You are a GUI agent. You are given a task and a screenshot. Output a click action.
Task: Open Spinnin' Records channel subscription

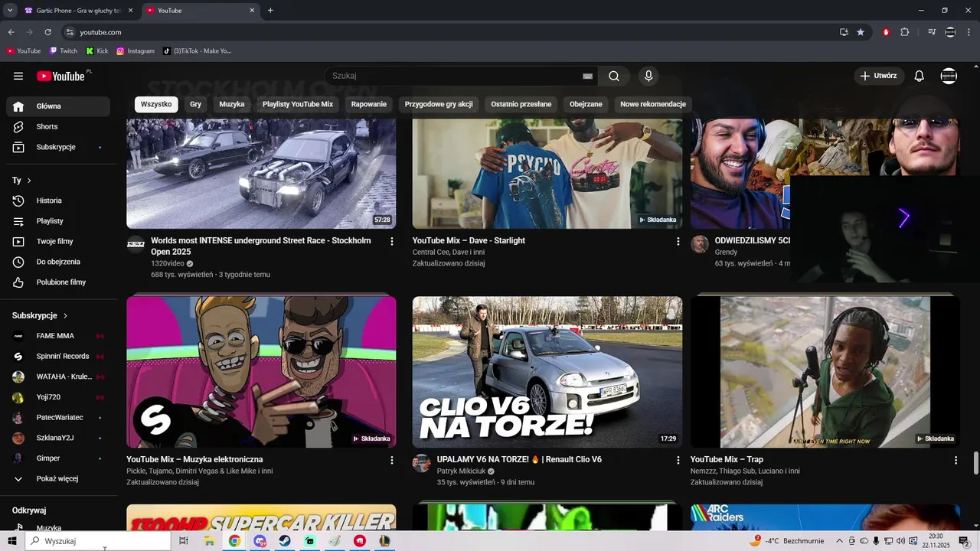point(58,356)
